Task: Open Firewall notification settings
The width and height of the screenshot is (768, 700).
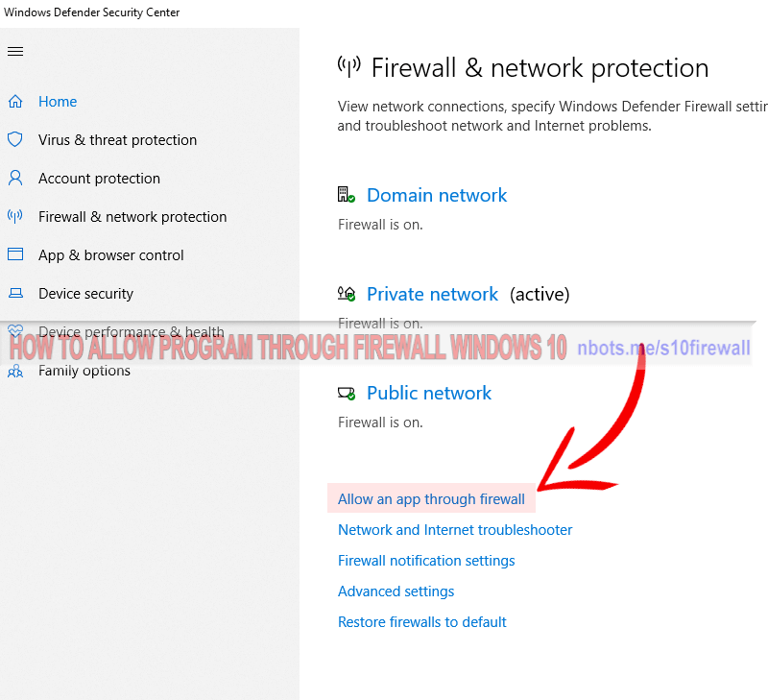Action: (426, 561)
